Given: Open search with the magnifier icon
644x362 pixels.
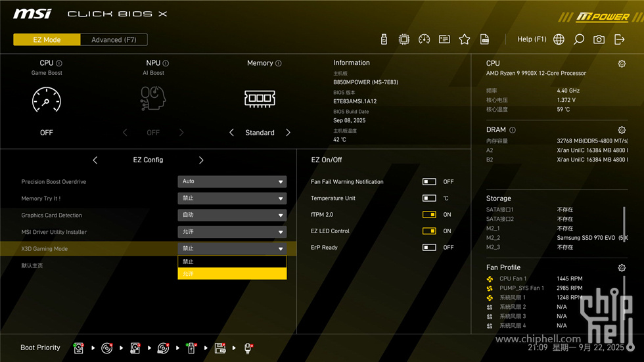Looking at the screenshot, I should point(579,39).
